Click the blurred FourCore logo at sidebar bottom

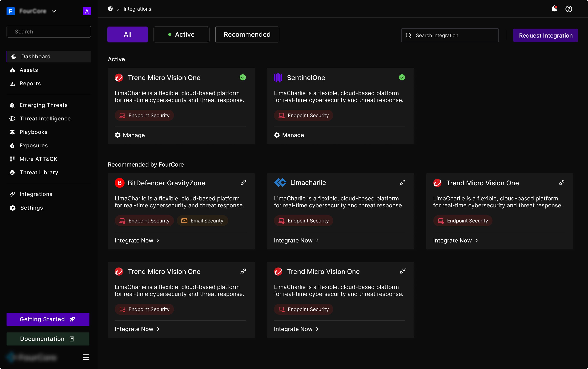tap(32, 357)
